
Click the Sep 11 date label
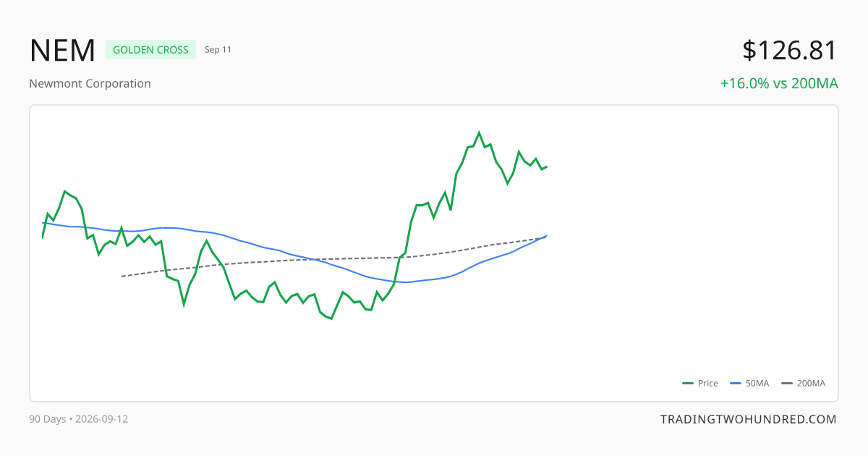tap(218, 50)
